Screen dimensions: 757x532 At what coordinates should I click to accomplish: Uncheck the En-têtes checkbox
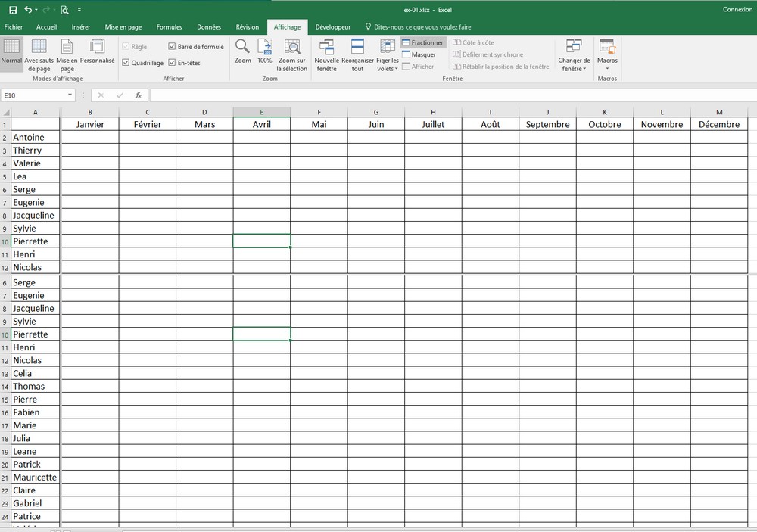click(x=172, y=63)
